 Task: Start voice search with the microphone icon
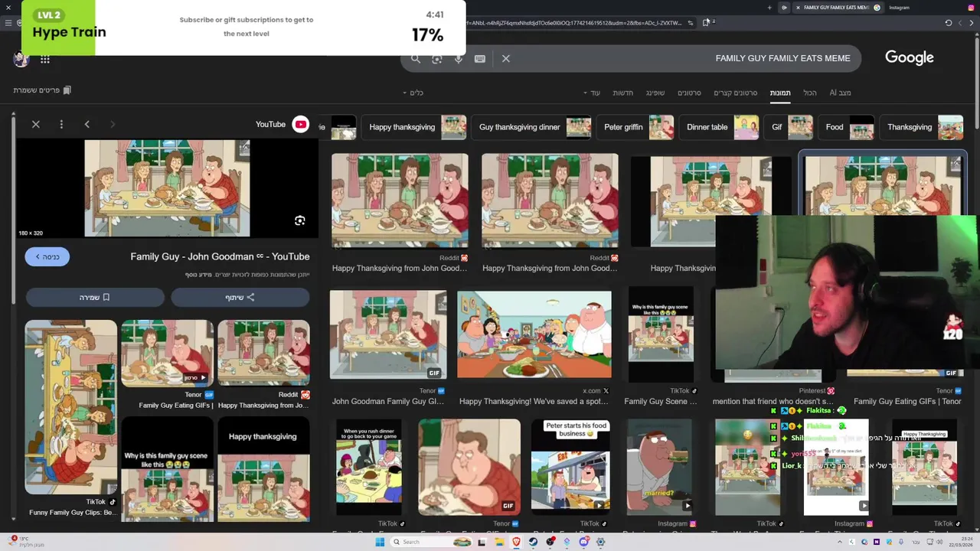coord(459,58)
